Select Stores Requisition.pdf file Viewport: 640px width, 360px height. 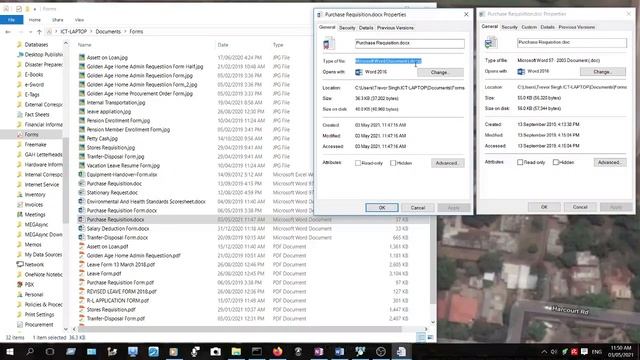(x=111, y=309)
